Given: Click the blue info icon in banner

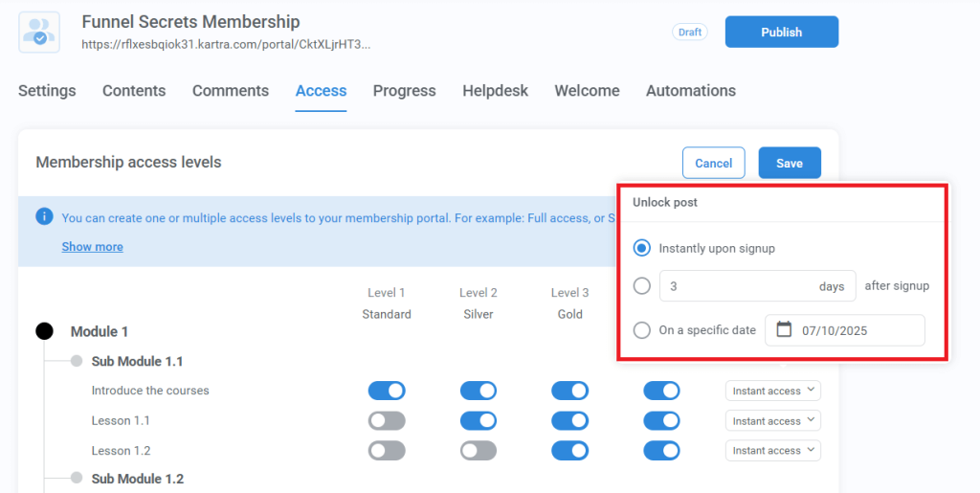Looking at the screenshot, I should tap(44, 217).
